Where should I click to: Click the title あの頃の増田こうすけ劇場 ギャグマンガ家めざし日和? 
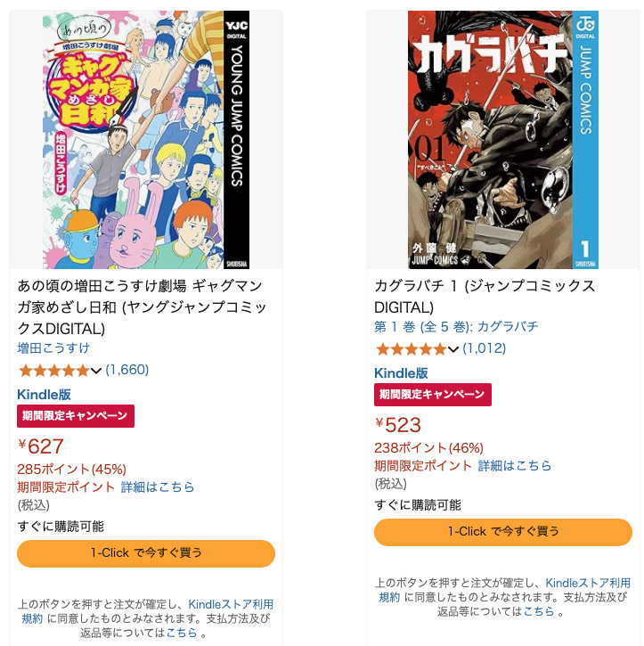(x=142, y=307)
